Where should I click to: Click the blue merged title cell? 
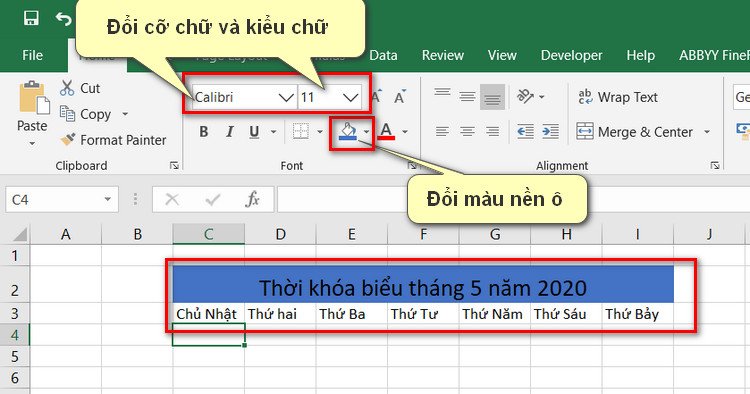[x=423, y=284]
